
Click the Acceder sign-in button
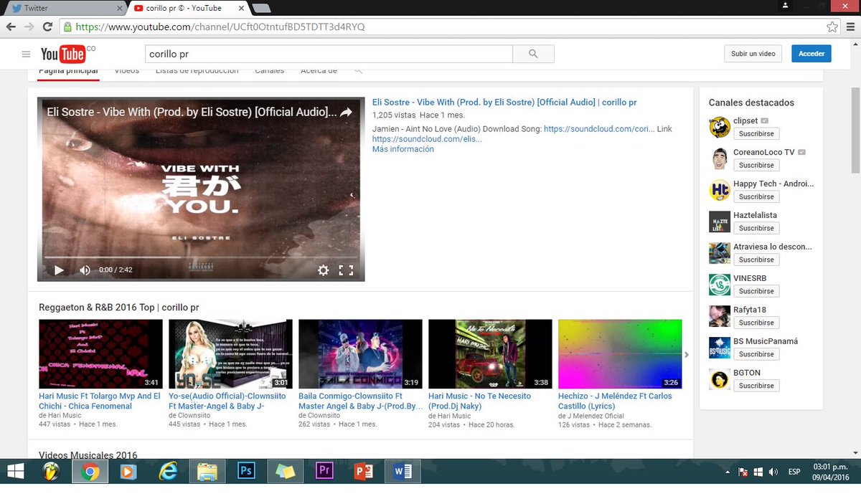click(x=811, y=54)
